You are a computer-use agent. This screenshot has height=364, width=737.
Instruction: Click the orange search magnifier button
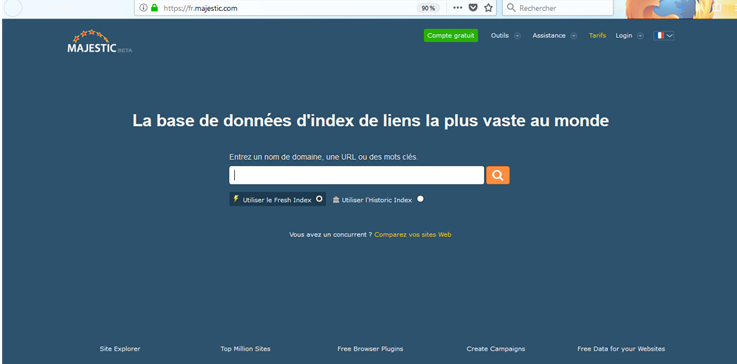point(498,175)
